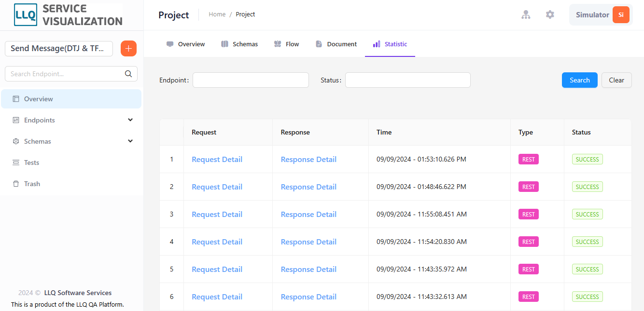This screenshot has height=311, width=644.
Task: Open the Status filter field
Action: [x=408, y=80]
